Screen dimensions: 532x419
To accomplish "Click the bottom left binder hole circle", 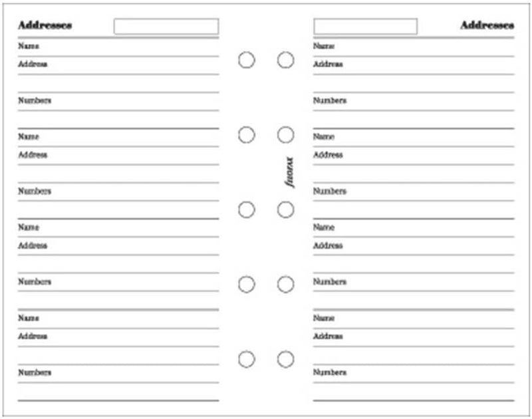I will [x=247, y=359].
